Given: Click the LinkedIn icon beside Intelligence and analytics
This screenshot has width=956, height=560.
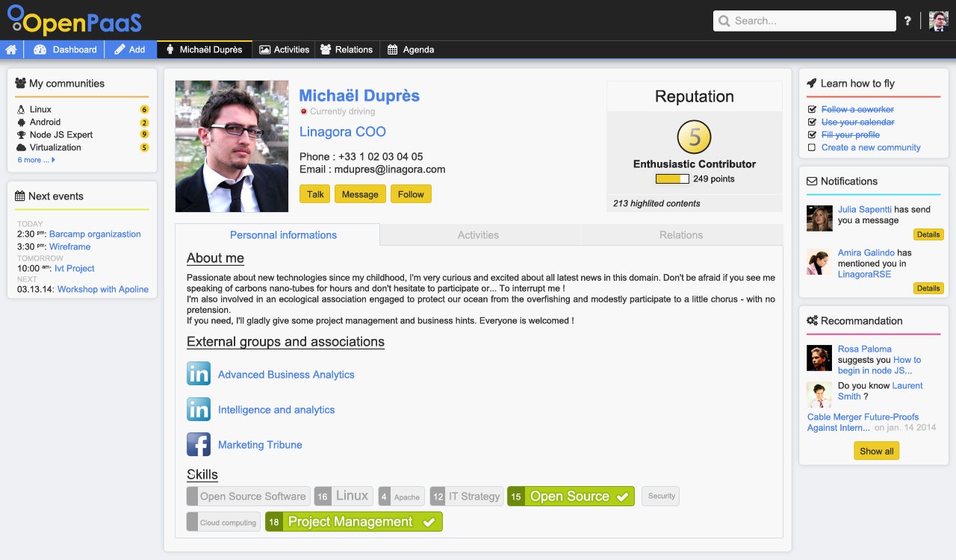Looking at the screenshot, I should point(199,409).
